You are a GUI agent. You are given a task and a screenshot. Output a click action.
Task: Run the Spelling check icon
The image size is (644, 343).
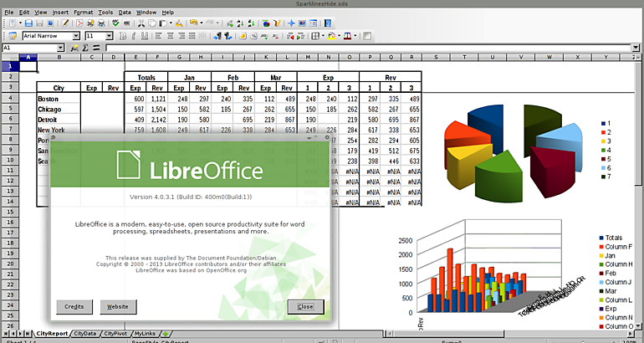(x=115, y=23)
